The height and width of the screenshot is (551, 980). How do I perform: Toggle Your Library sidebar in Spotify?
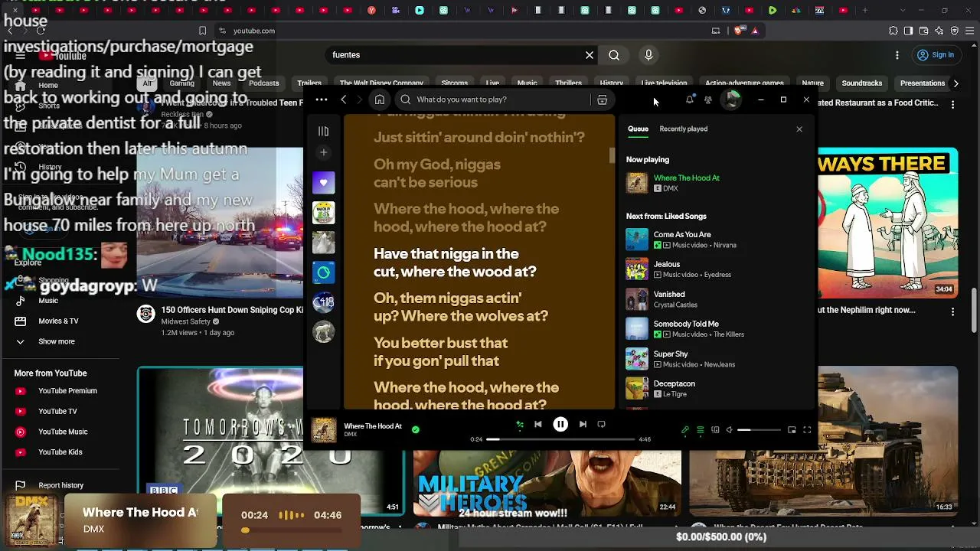pos(323,132)
